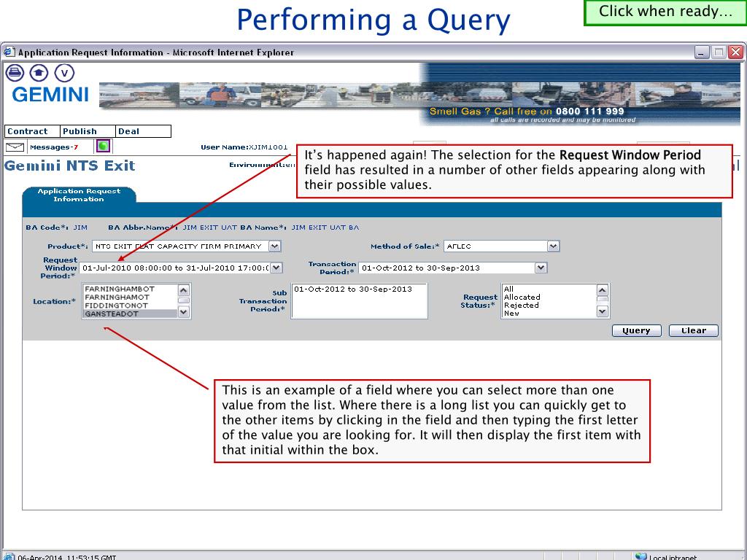This screenshot has width=747, height=560.
Task: Select All in Request Status list
Action: pyautogui.click(x=549, y=289)
